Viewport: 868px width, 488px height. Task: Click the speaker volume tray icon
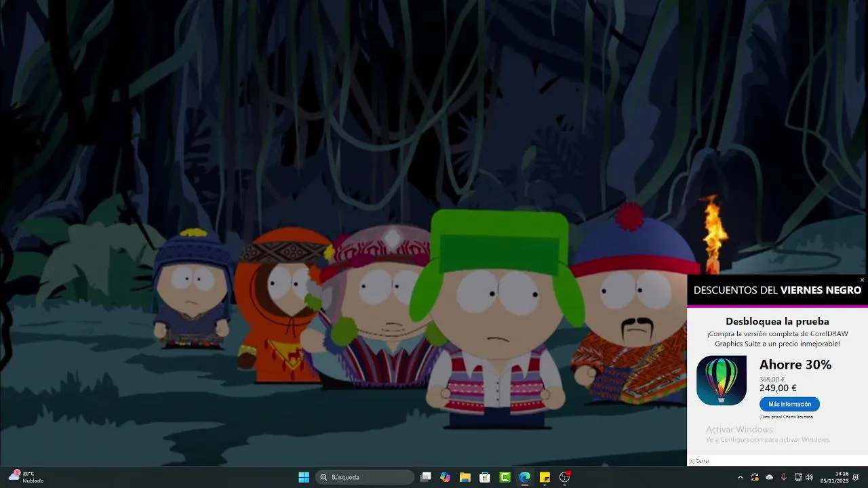[x=809, y=477]
